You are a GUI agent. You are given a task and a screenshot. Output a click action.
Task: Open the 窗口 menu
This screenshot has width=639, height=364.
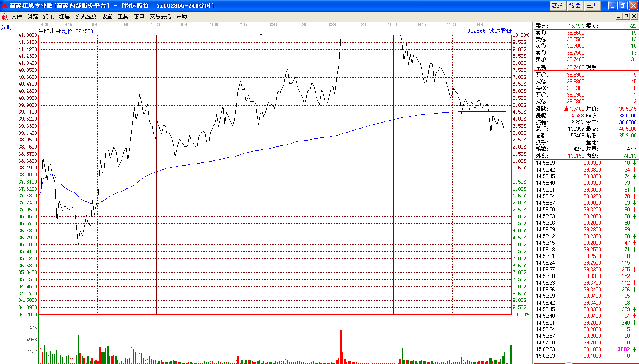coord(139,16)
